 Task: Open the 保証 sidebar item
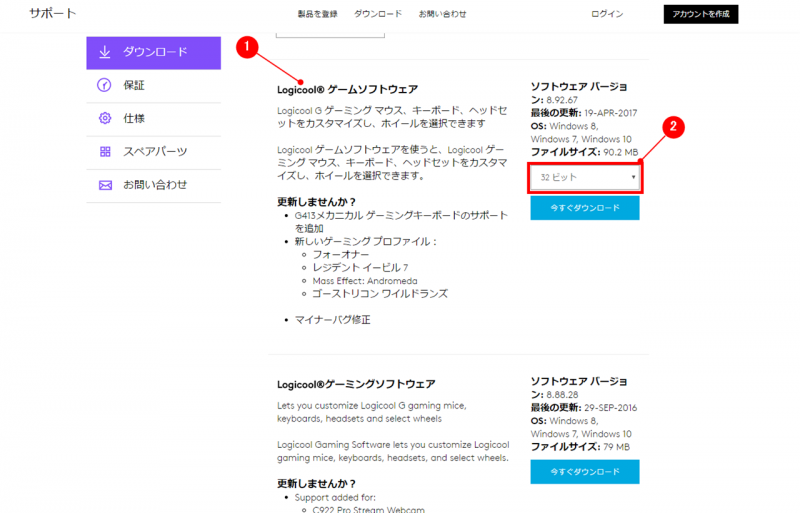[x=154, y=86]
